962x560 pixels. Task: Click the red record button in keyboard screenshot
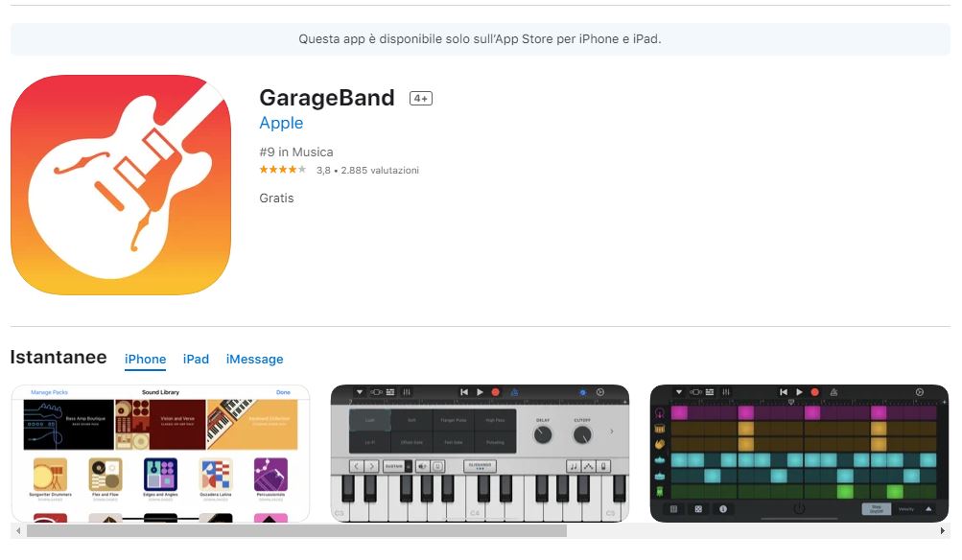(x=496, y=392)
